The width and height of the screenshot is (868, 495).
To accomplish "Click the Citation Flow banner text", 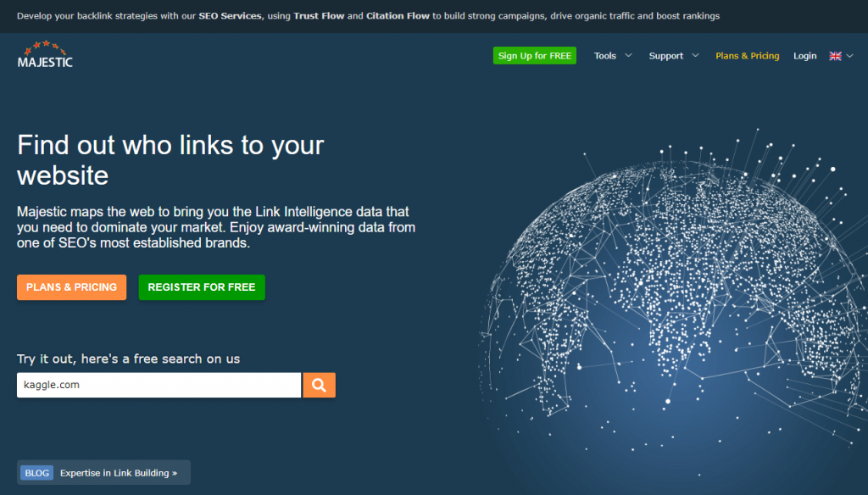I will (x=398, y=16).
